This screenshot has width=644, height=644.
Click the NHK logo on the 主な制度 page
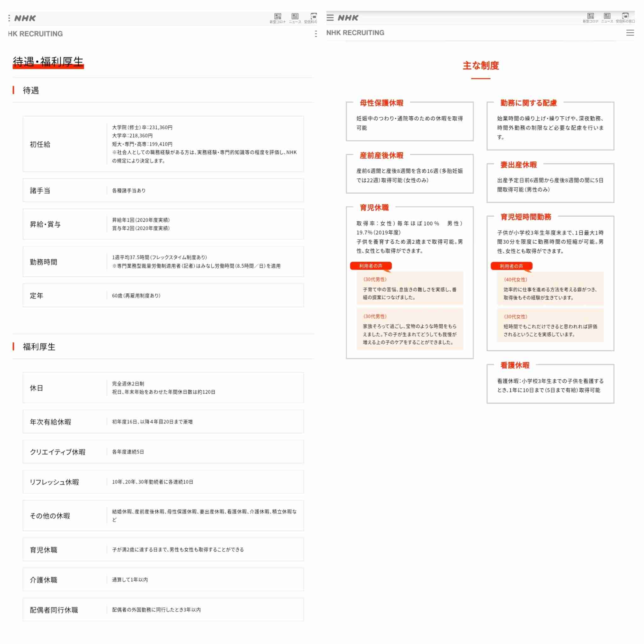click(x=348, y=18)
